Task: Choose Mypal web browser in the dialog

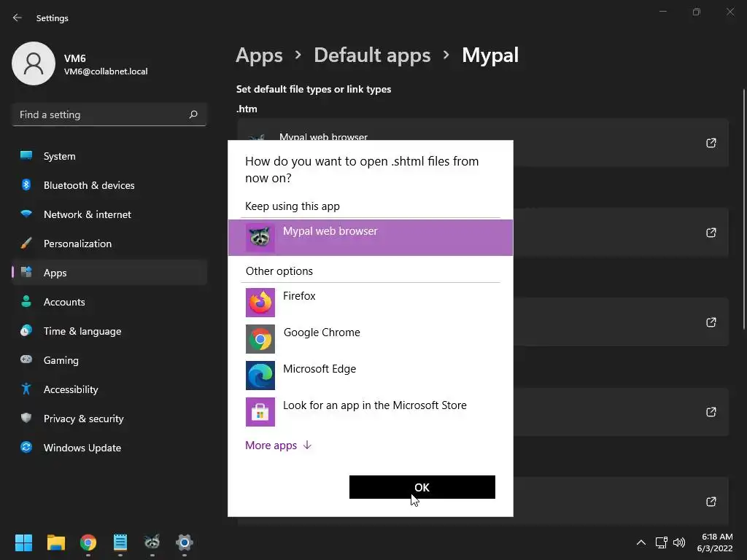Action: coord(370,238)
